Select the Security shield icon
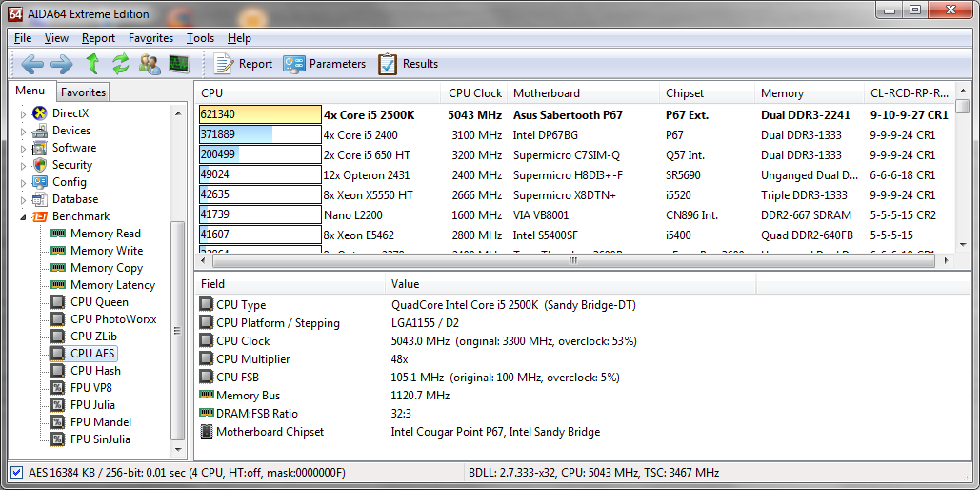 tap(39, 165)
